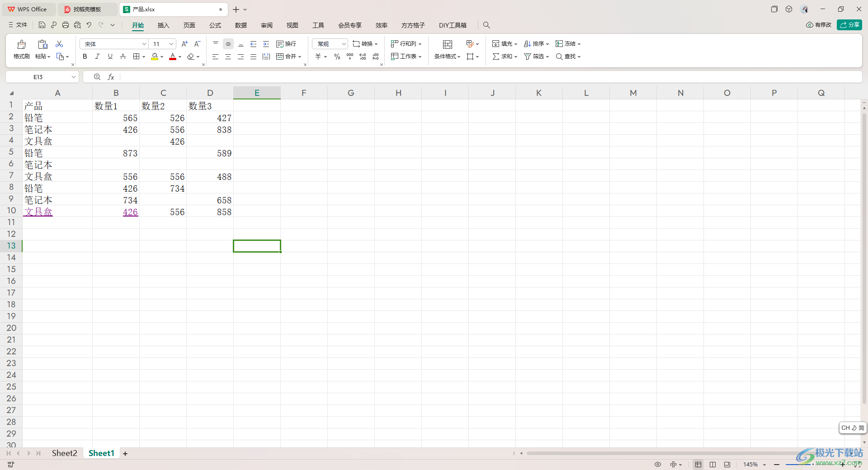Toggle underline formatting
This screenshot has width=868, height=470.
[110, 56]
